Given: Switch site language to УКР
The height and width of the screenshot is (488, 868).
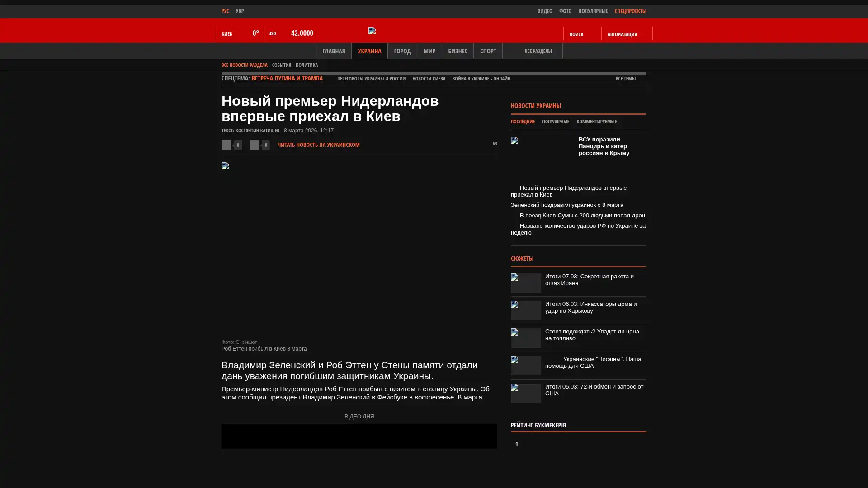Looking at the screenshot, I should click(240, 11).
